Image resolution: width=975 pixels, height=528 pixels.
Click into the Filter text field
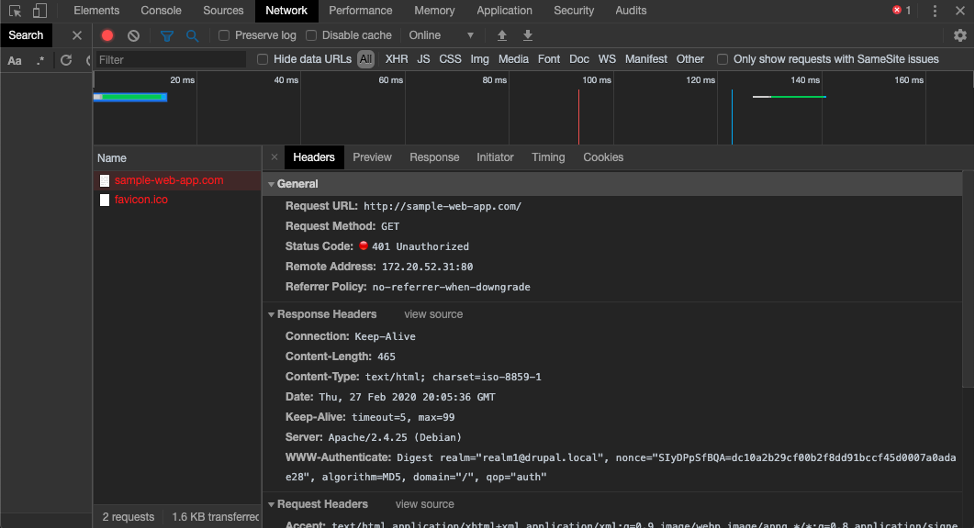(171, 60)
